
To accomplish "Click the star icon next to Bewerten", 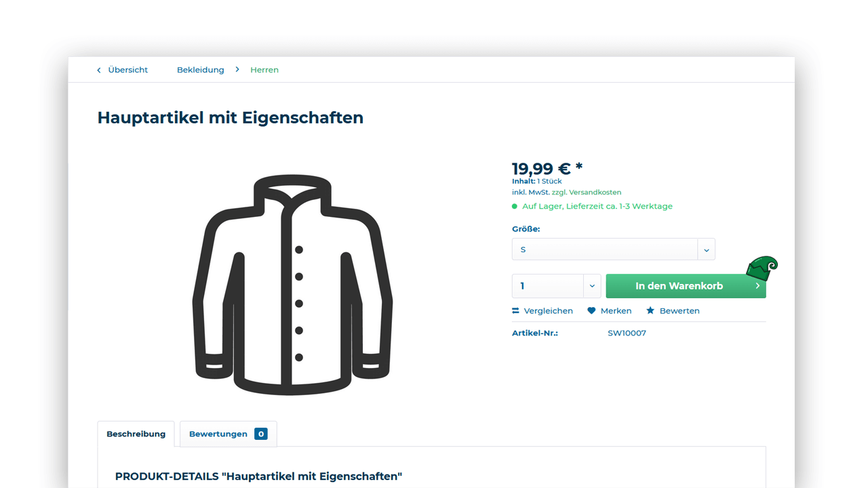I will (650, 311).
